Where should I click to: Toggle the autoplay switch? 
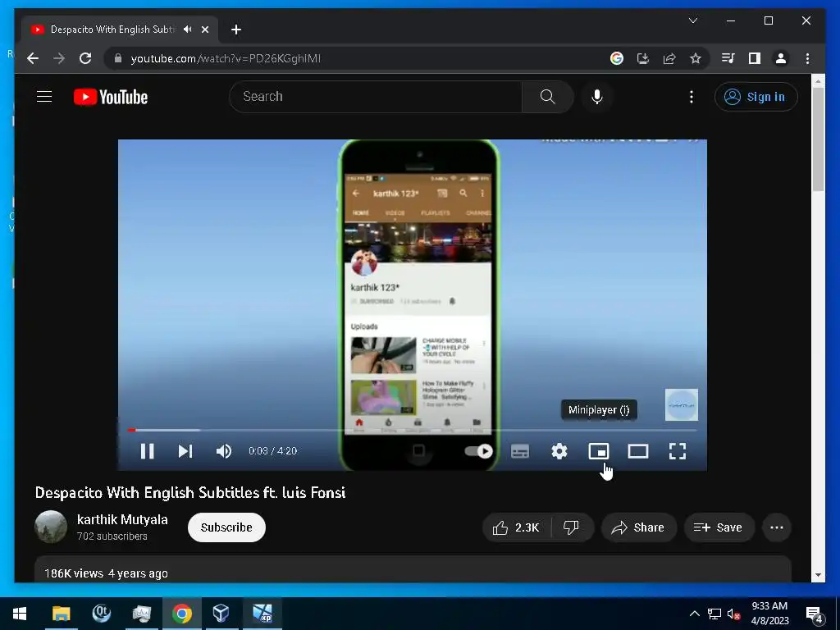(x=478, y=451)
